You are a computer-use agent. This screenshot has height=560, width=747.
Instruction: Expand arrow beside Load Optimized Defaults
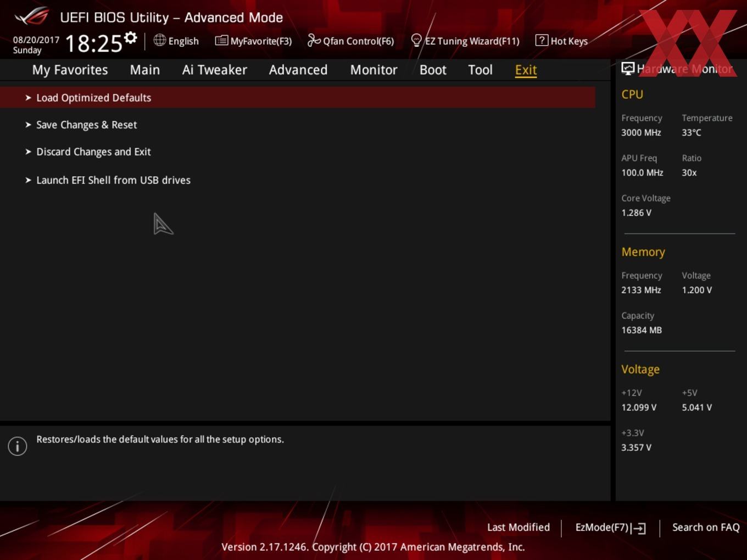[28, 98]
